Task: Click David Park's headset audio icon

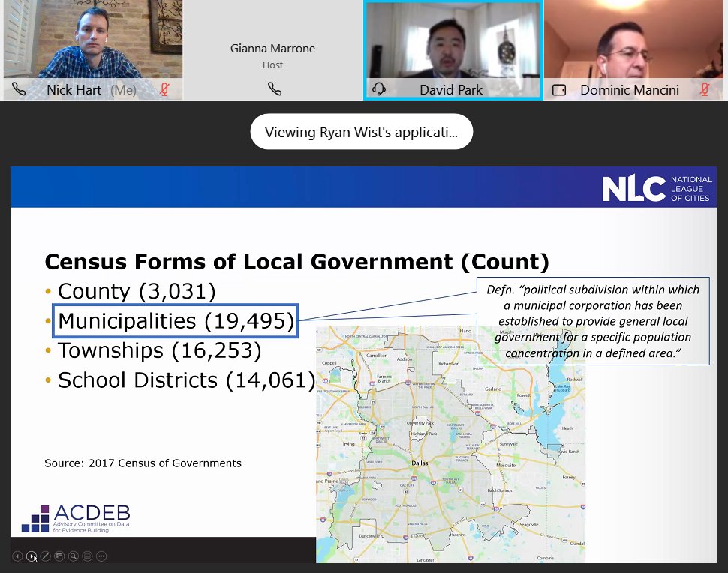Action: (x=379, y=89)
